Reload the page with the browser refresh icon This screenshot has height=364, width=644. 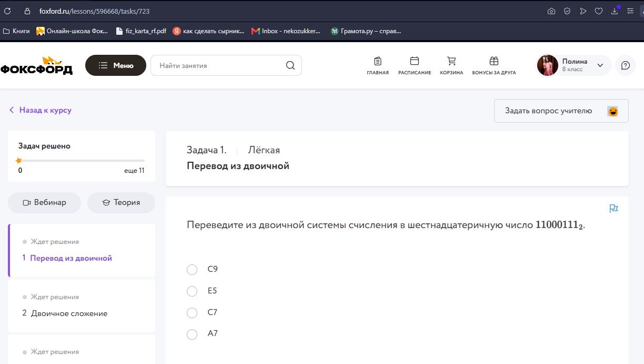pyautogui.click(x=7, y=11)
